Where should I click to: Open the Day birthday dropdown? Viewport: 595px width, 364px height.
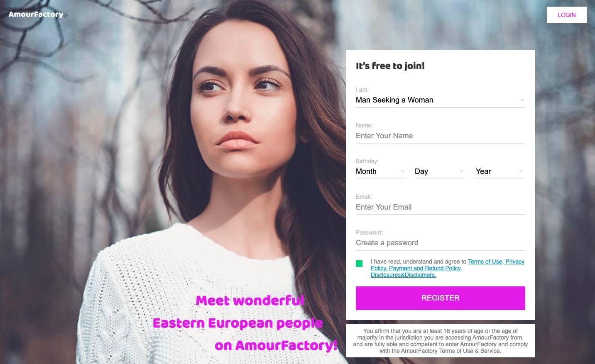pos(439,171)
